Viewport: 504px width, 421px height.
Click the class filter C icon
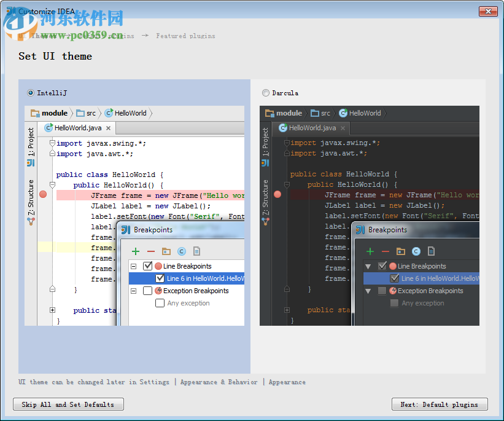point(183,250)
